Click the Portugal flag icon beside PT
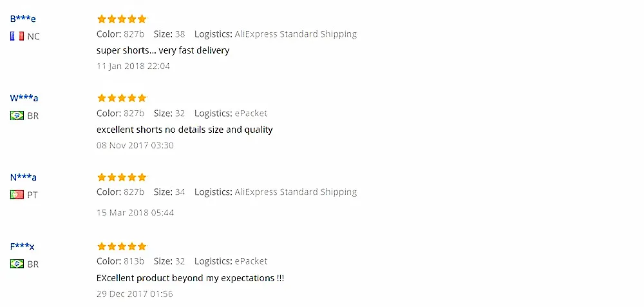The image size is (644, 307). coord(17,194)
